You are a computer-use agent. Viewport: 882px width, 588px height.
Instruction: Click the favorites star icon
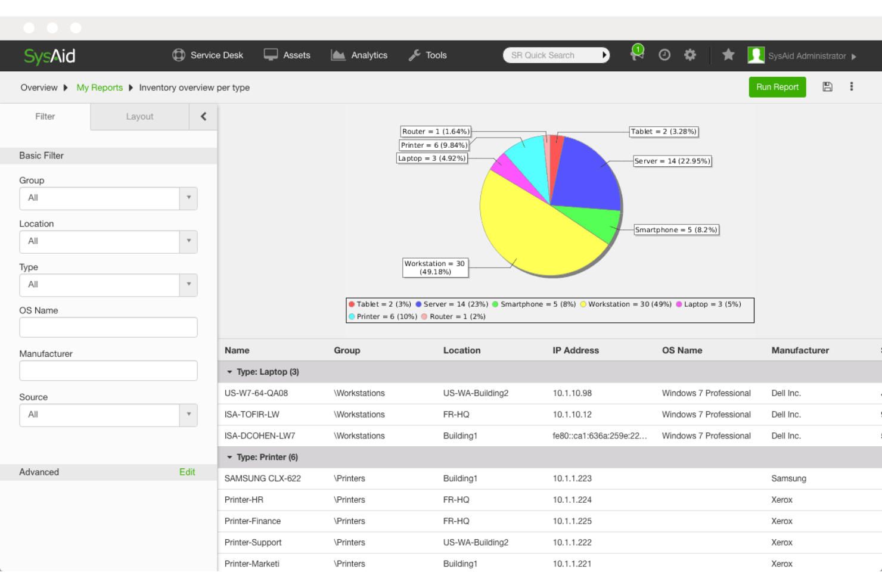[x=728, y=55]
